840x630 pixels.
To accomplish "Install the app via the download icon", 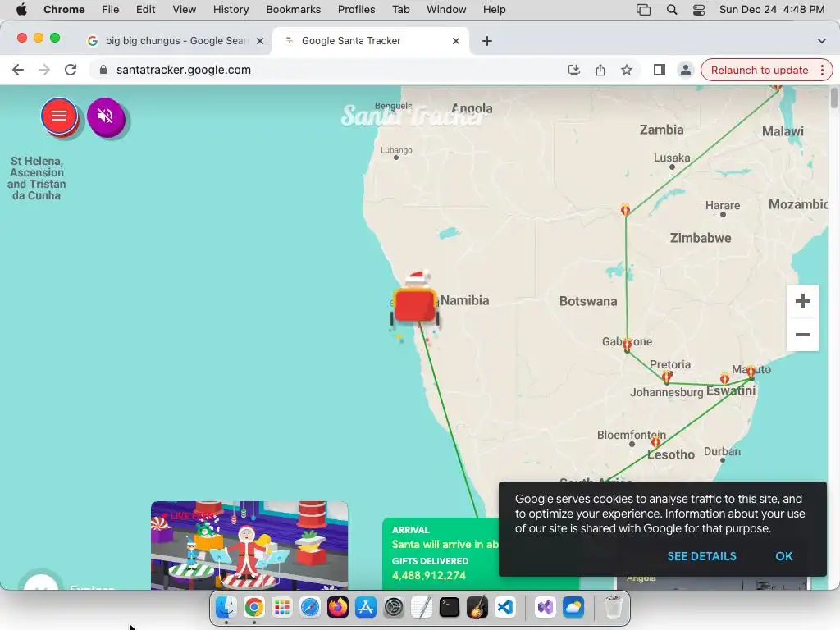I will point(573,70).
